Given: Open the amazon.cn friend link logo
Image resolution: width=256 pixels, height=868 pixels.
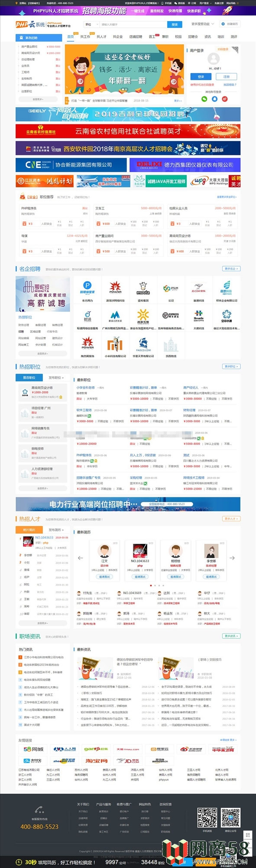Looking at the screenshot, I should pos(159,761).
